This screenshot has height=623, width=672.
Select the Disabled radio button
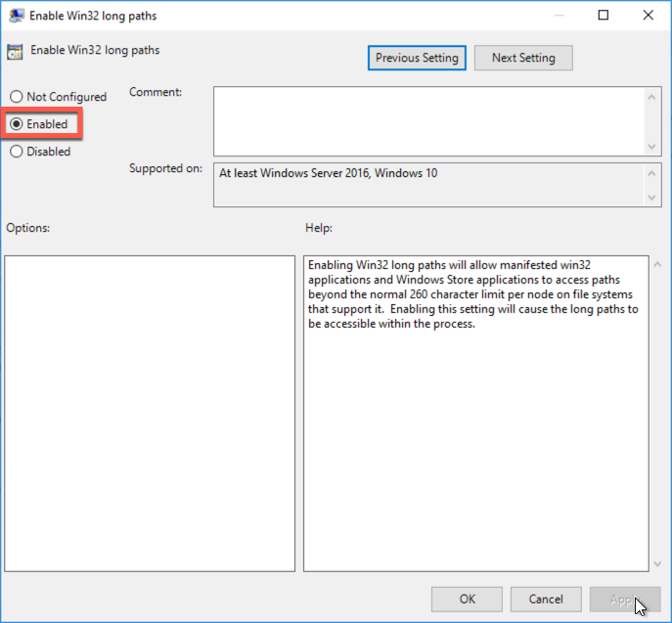point(17,152)
